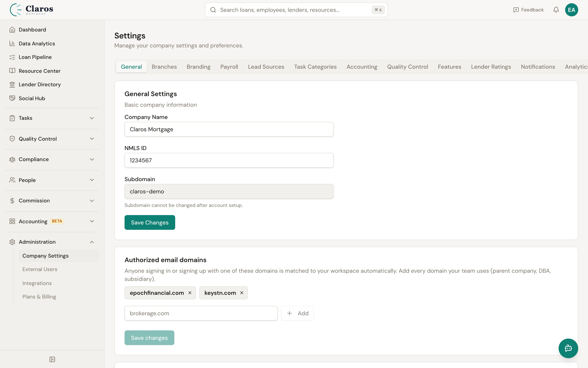The image size is (588, 368).
Task: Remove the keystn.com domain chip
Action: pos(242,293)
